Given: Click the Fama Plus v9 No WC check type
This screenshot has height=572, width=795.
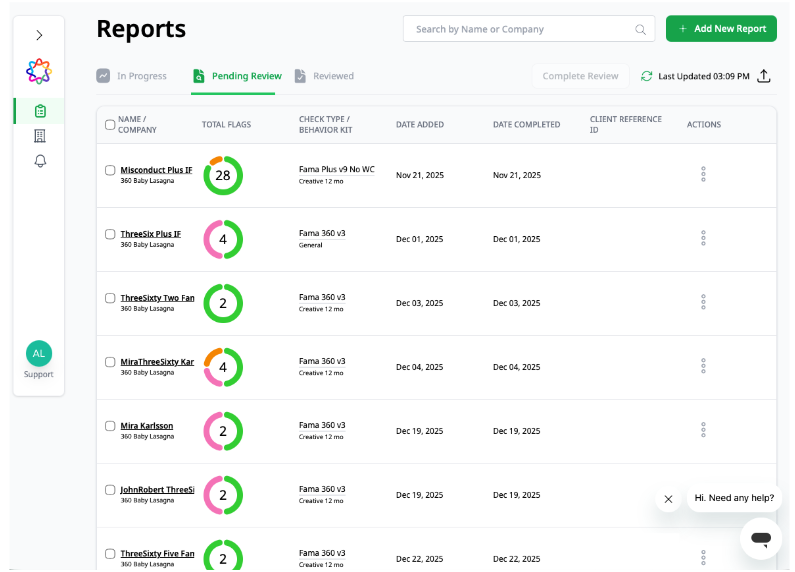Looking at the screenshot, I should 337,169.
